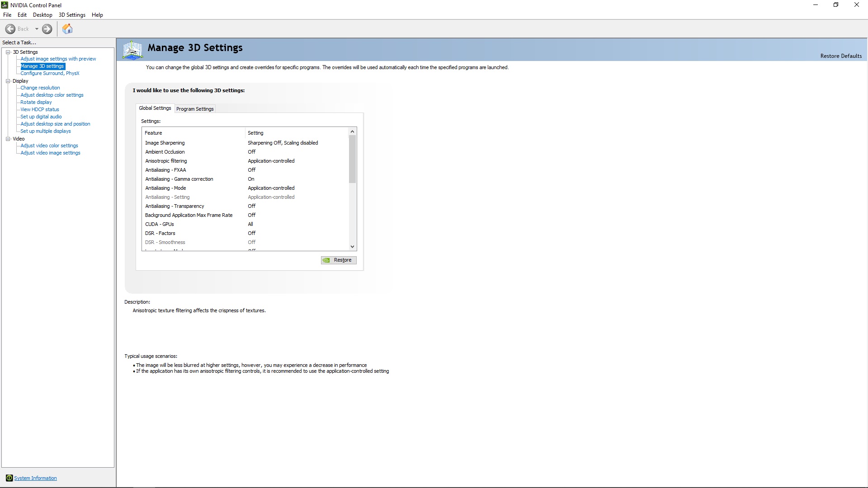Collapse the Display tree node
868x488 pixels.
(x=8, y=81)
